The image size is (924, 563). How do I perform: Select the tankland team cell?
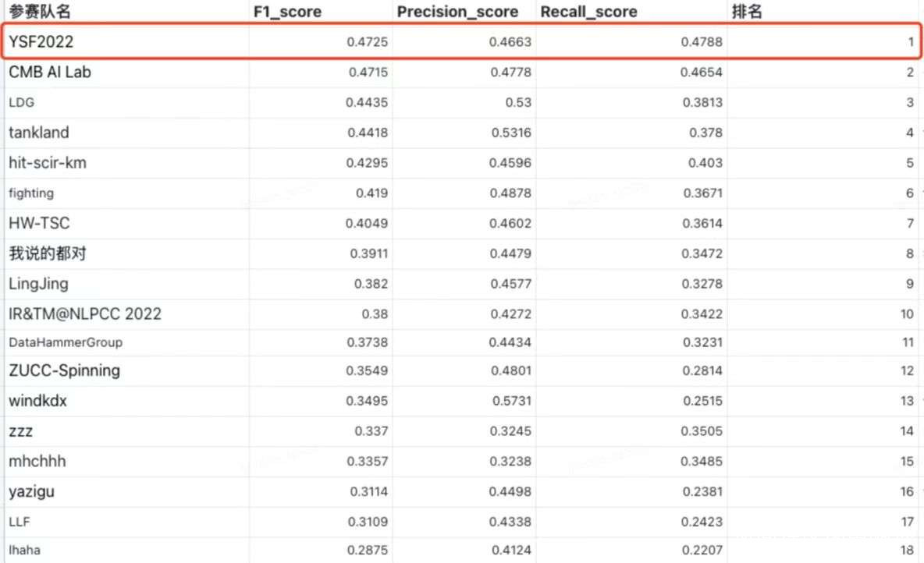[39, 133]
